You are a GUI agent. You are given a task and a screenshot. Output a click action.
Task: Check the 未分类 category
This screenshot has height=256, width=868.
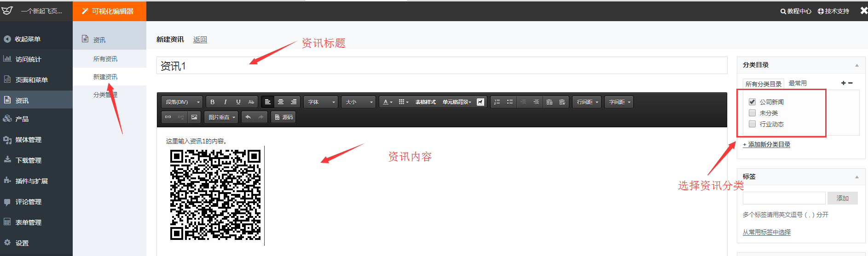tap(752, 113)
